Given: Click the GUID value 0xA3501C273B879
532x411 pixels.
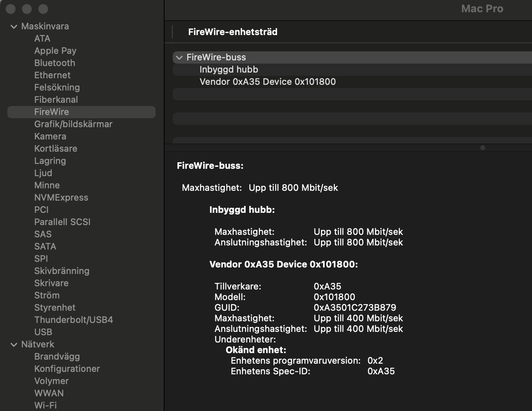Looking at the screenshot, I should pyautogui.click(x=355, y=307).
